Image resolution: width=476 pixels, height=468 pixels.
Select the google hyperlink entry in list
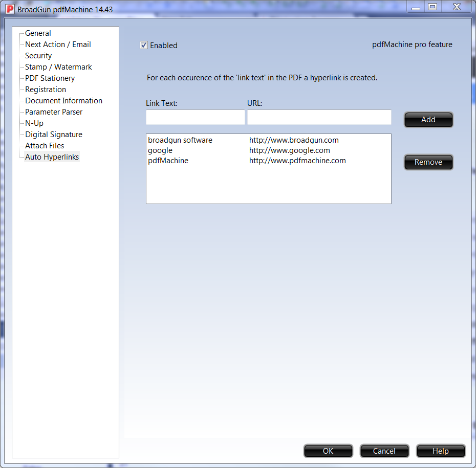pyautogui.click(x=160, y=150)
